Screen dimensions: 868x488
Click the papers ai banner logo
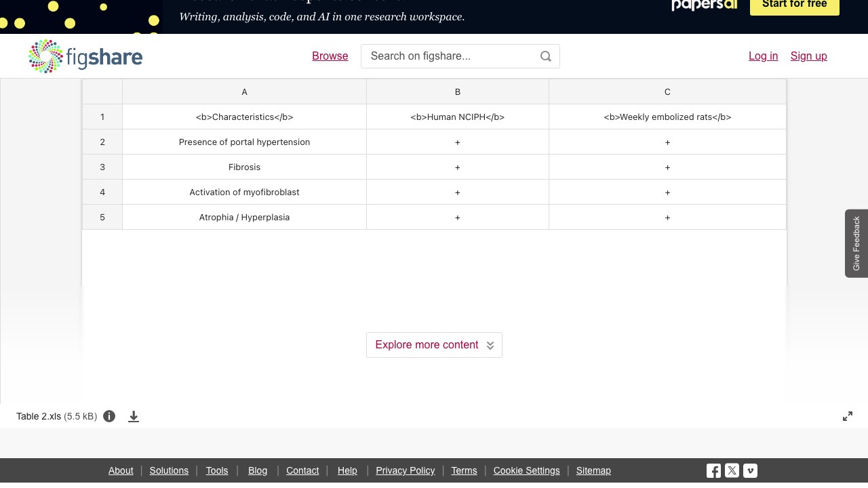tap(705, 5)
